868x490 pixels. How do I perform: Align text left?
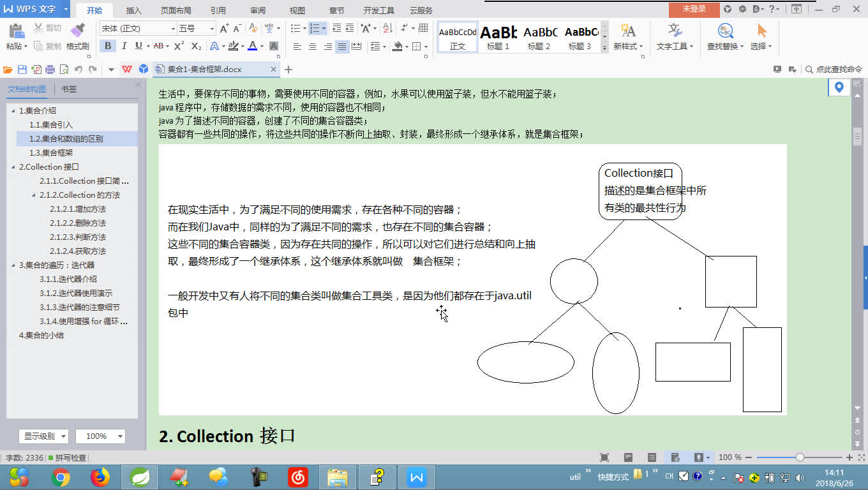click(x=297, y=47)
